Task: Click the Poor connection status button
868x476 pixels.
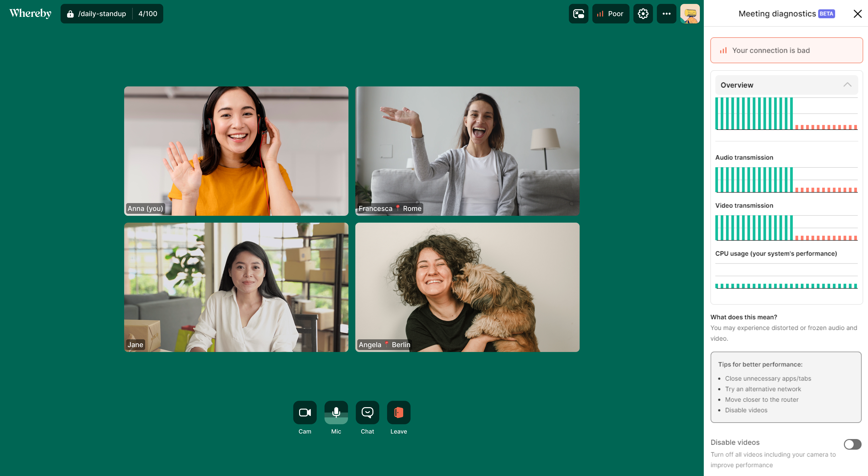Action: (610, 14)
